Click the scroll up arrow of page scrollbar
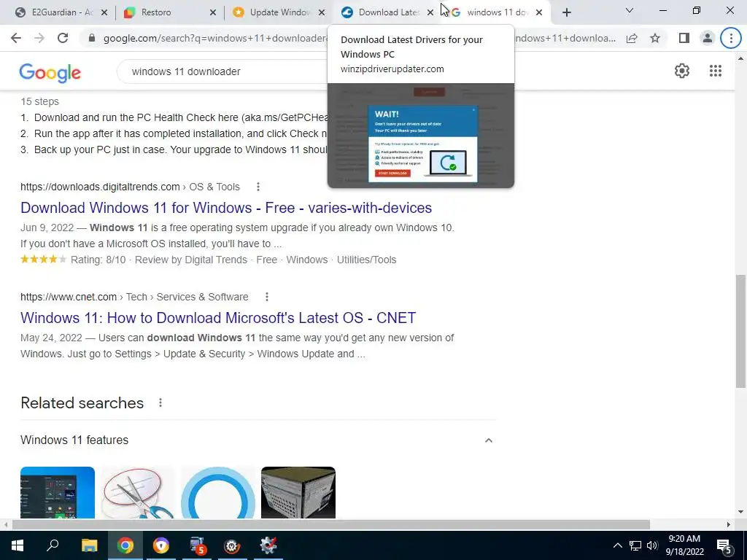 (740, 58)
